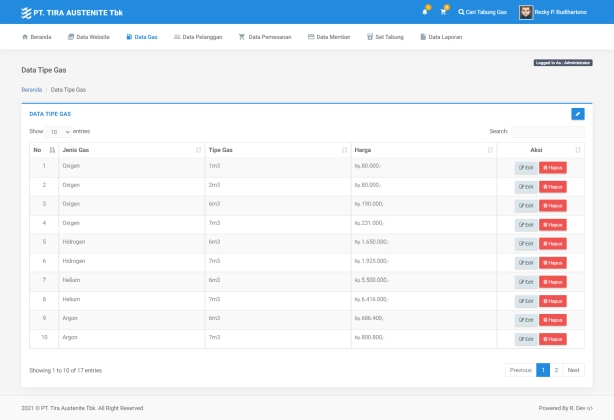Click Beranda breadcrumb link
The width and height of the screenshot is (614, 420).
pyautogui.click(x=32, y=89)
